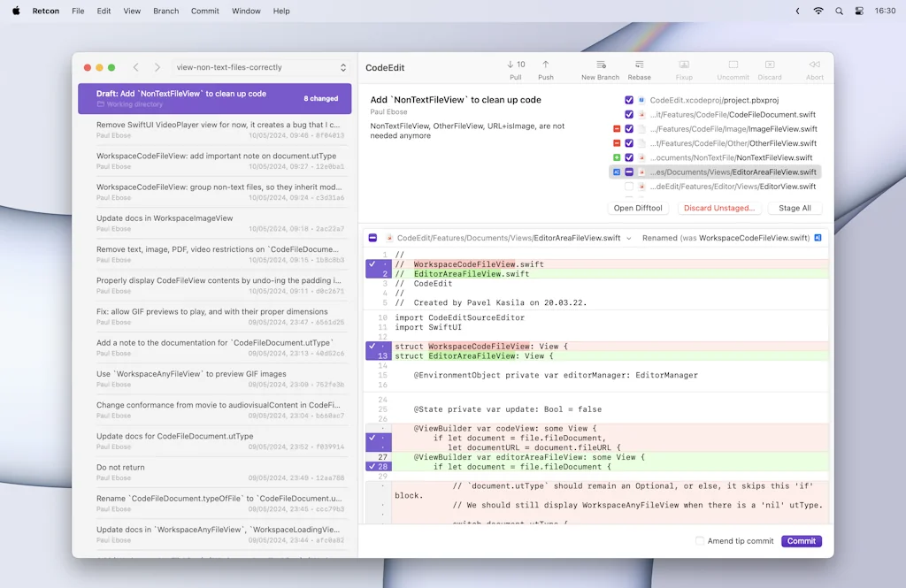Toggle staging for the whole file in diff header
This screenshot has height=588, width=906.
[372, 238]
